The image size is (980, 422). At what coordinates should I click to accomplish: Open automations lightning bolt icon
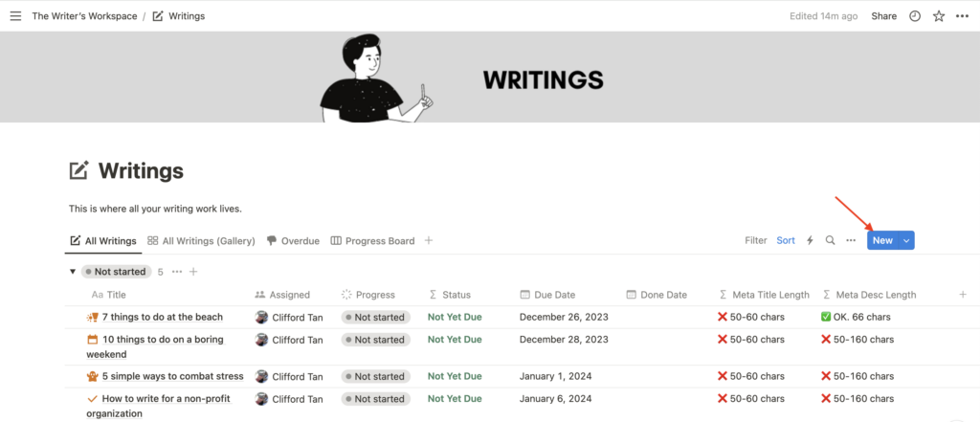tap(810, 241)
